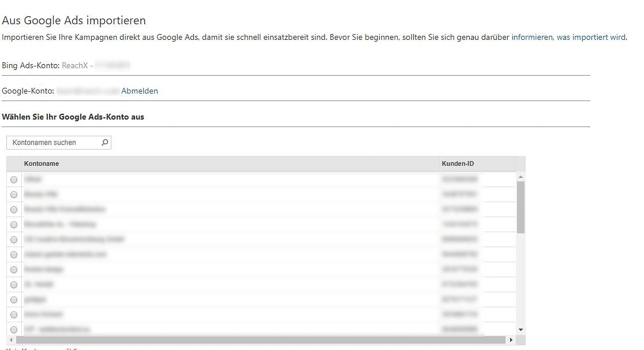644x350 pixels.
Task: Click the right arrow of the horizontal scrollbar
Action: [511, 340]
